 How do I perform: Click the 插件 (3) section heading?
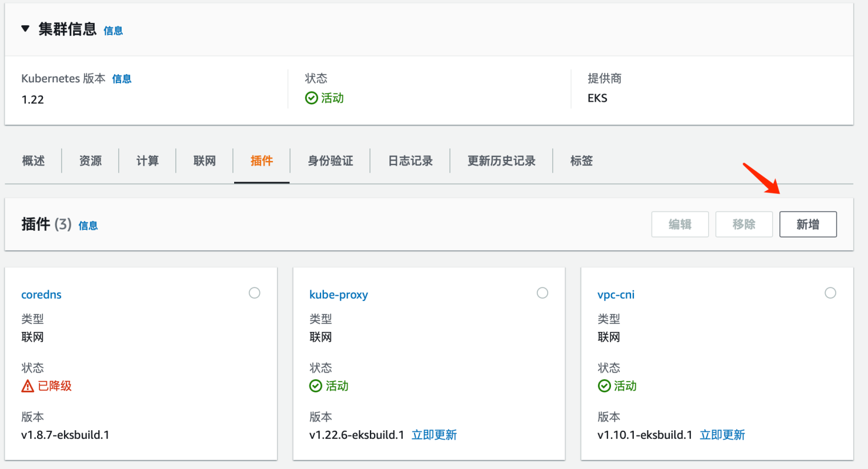(x=46, y=225)
